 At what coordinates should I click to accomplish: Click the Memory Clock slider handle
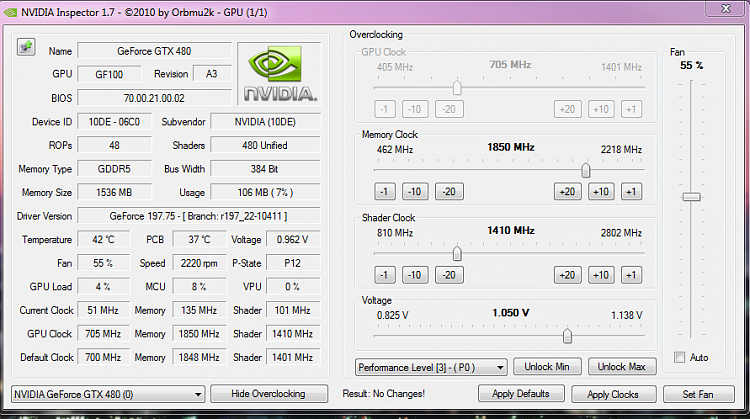tap(585, 170)
